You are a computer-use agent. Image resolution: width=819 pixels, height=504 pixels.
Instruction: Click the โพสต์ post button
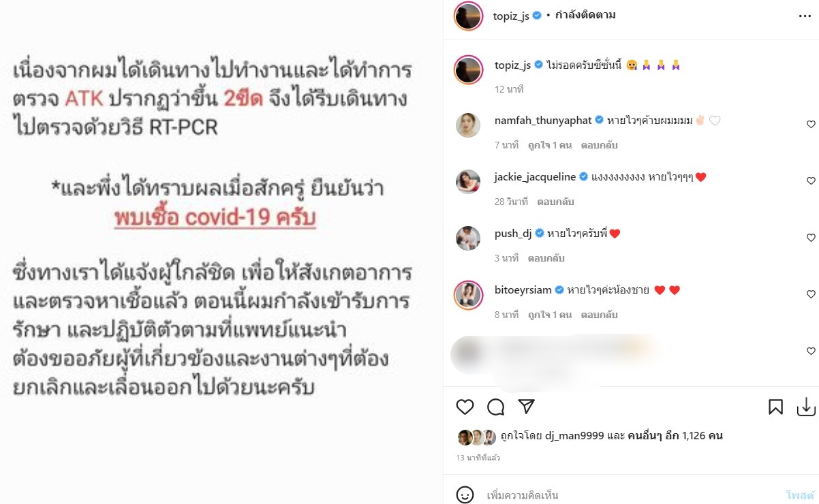tap(801, 495)
